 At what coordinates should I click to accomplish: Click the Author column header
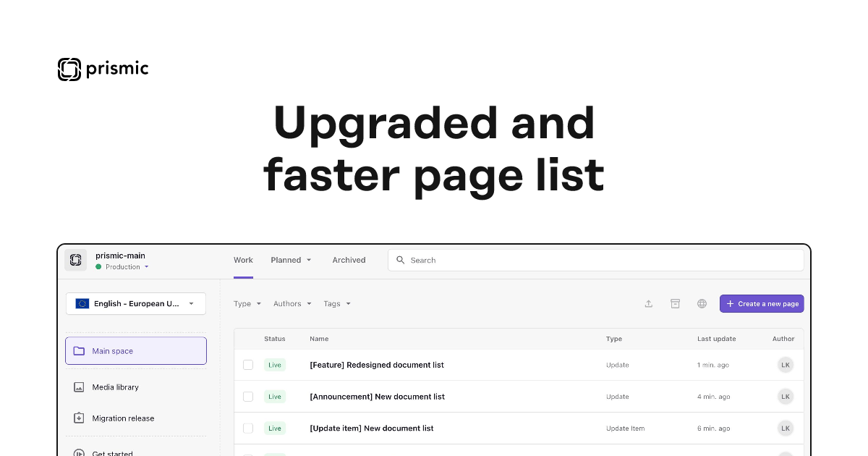(783, 339)
